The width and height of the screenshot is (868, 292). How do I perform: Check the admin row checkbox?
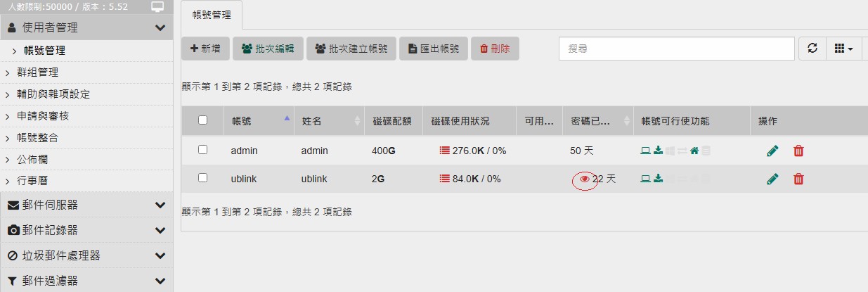[x=202, y=150]
